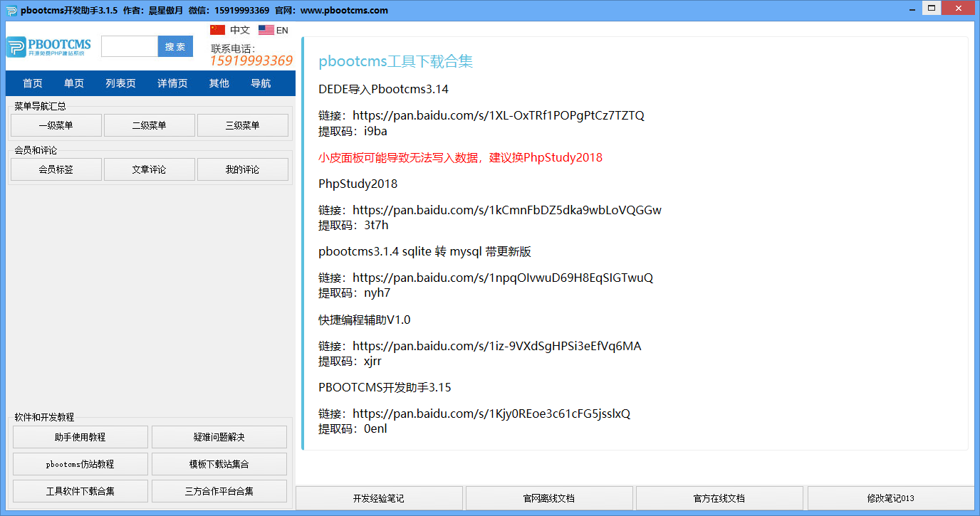
Task: Click inside the search input field
Action: [130, 46]
